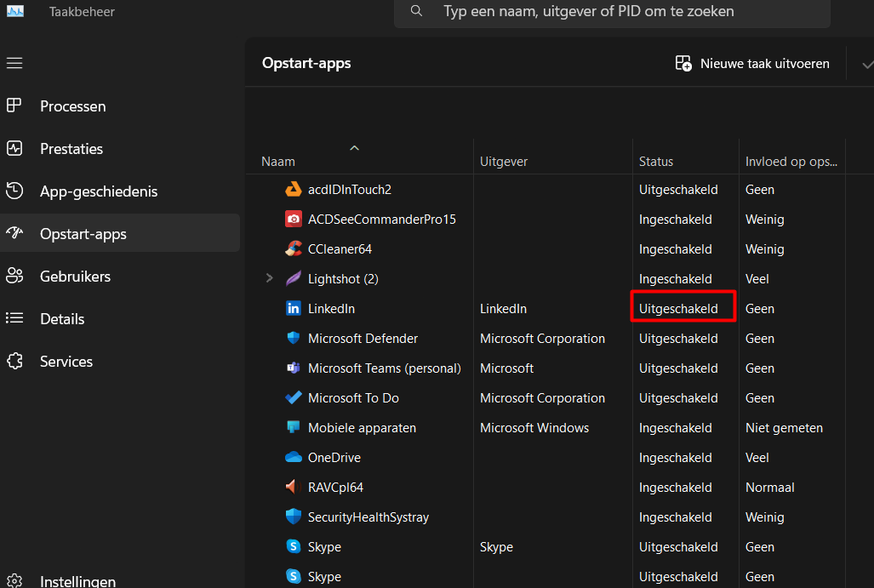This screenshot has height=588, width=874.
Task: Click the Microsoft Teams (personal) icon
Action: [x=294, y=368]
